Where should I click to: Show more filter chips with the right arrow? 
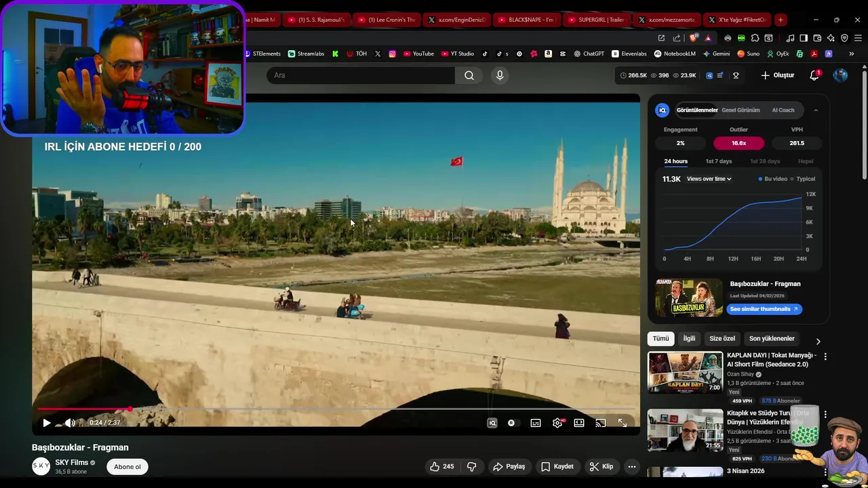[x=818, y=341]
